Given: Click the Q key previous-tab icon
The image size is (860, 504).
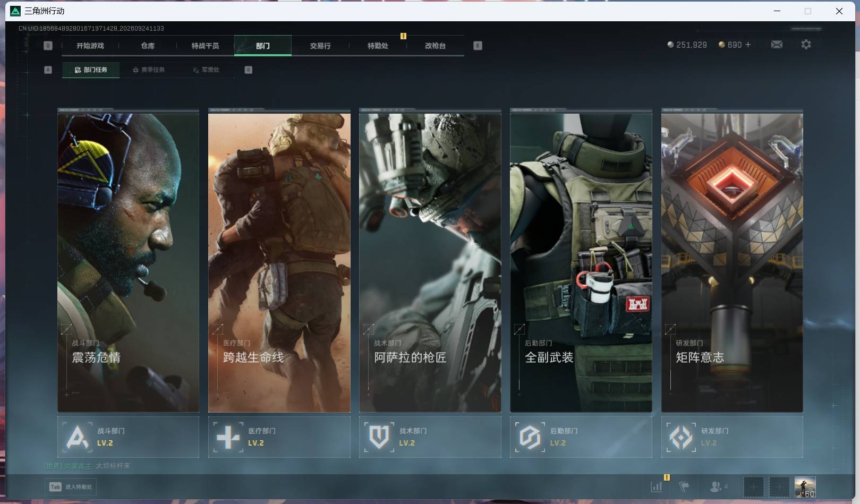Looking at the screenshot, I should pyautogui.click(x=48, y=46).
